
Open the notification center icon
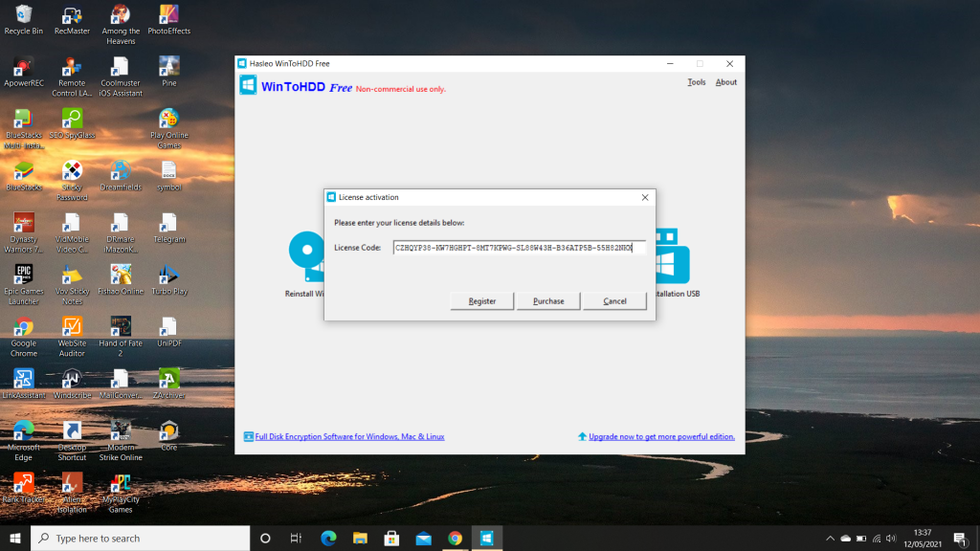[x=961, y=538]
